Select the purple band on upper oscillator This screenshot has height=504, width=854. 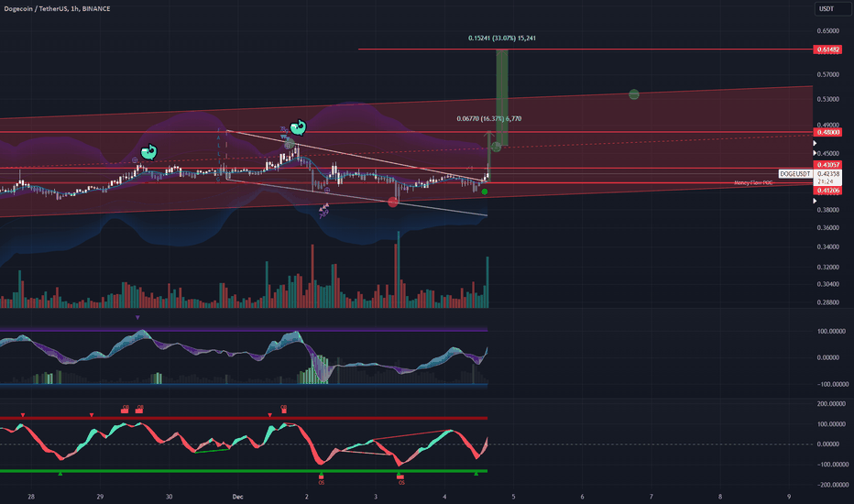244,330
